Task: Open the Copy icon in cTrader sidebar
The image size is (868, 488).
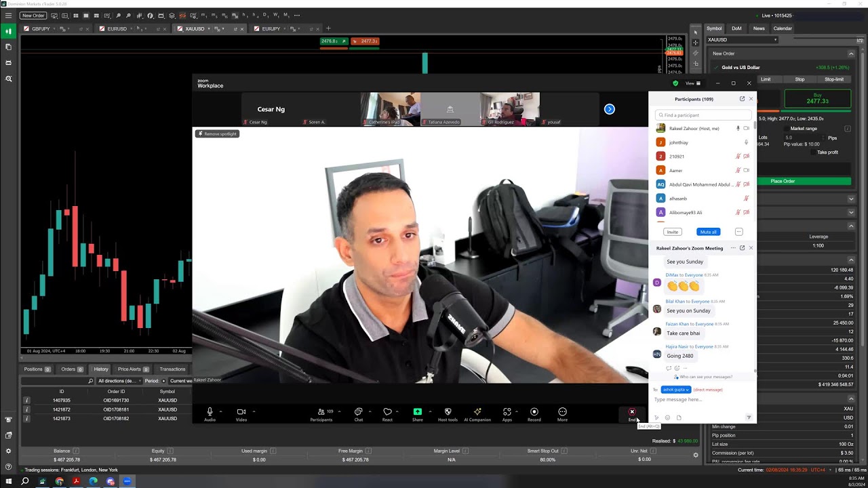Action: tap(9, 47)
